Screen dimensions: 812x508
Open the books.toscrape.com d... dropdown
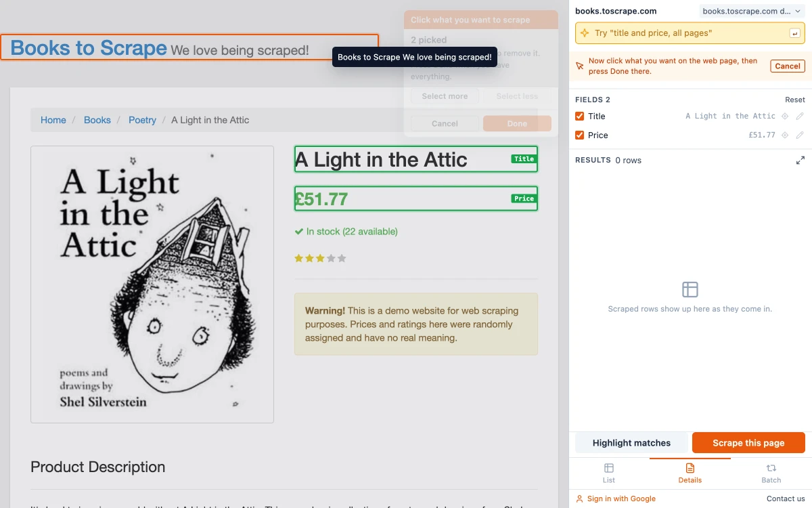(752, 12)
